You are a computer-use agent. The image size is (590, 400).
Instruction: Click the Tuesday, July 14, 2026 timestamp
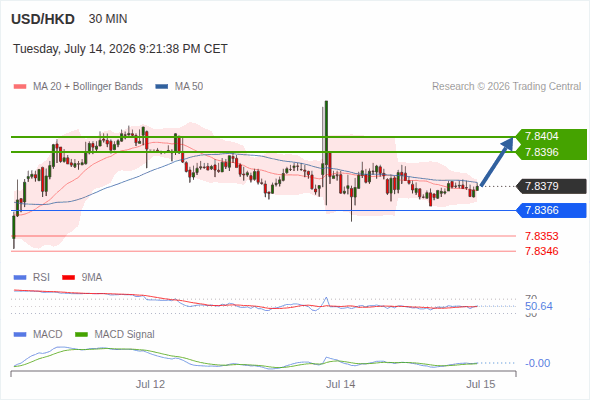(120, 49)
